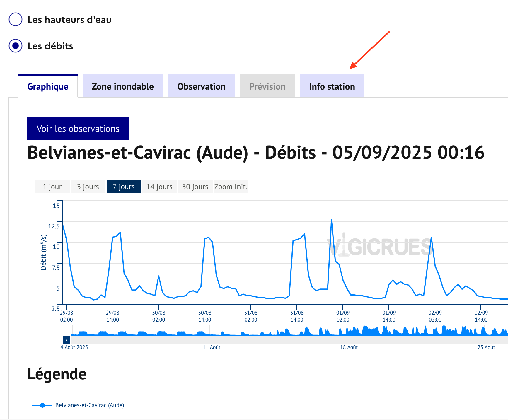The height and width of the screenshot is (420, 508).
Task: Set chart range to 30 jours
Action: [195, 187]
